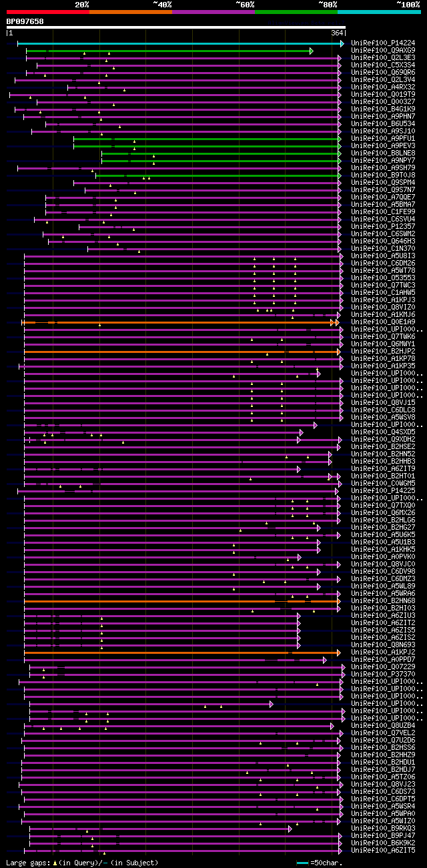
Task: Click the cyan identity legend segment at top
Action: [378, 12]
